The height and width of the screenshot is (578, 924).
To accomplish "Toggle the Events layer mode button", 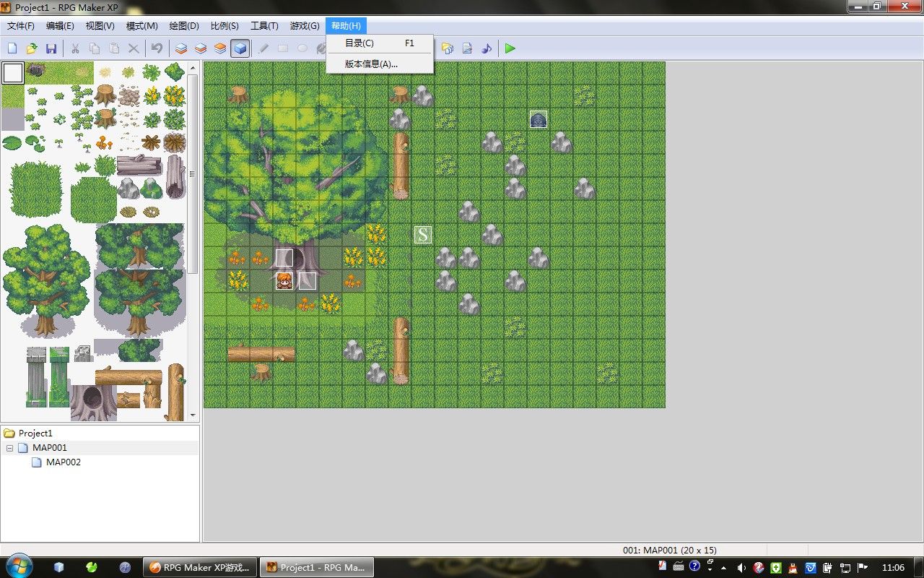I will click(240, 48).
